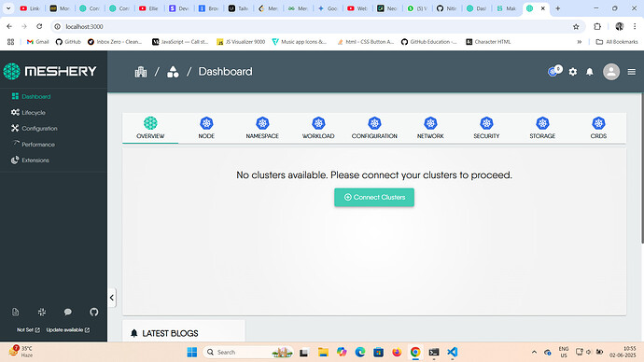Viewport: 644px width, 362px height.
Task: Open the user profile avatar
Action: (x=611, y=72)
